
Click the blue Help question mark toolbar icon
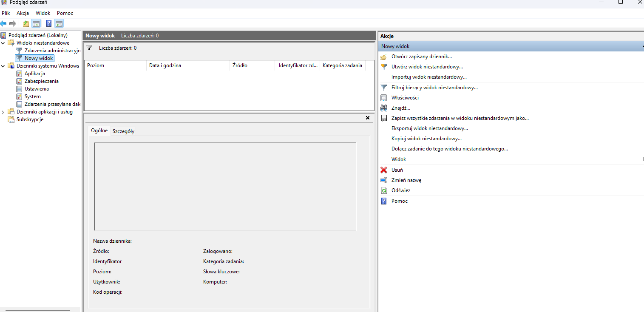point(49,24)
